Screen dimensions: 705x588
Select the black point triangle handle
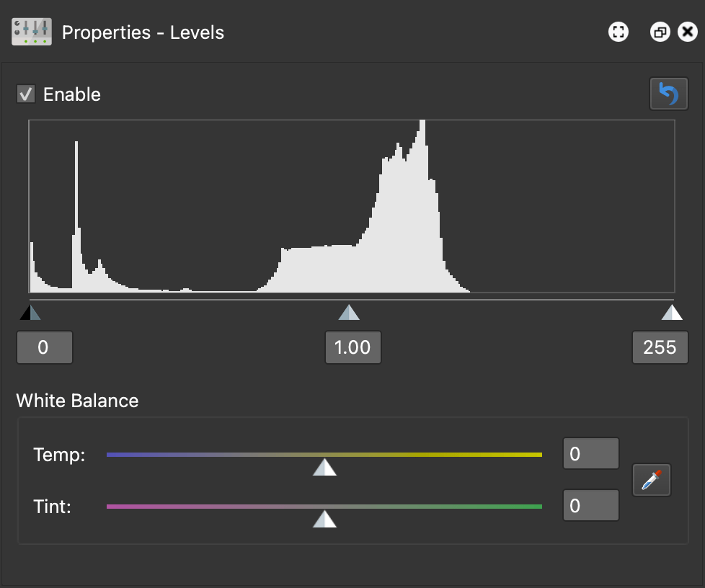(x=30, y=313)
